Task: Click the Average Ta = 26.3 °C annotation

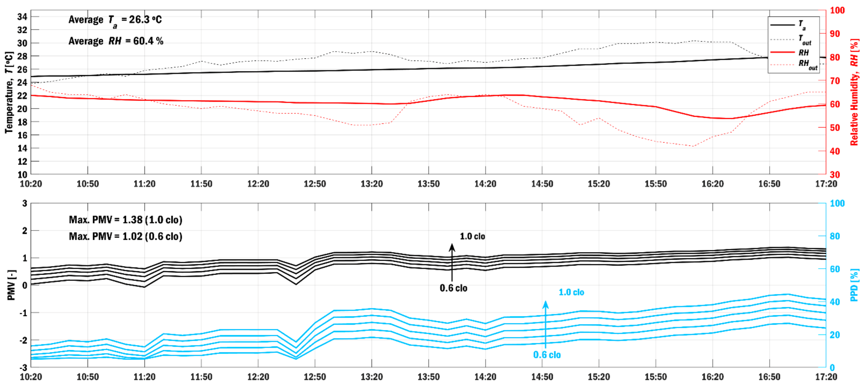Action: (x=115, y=20)
